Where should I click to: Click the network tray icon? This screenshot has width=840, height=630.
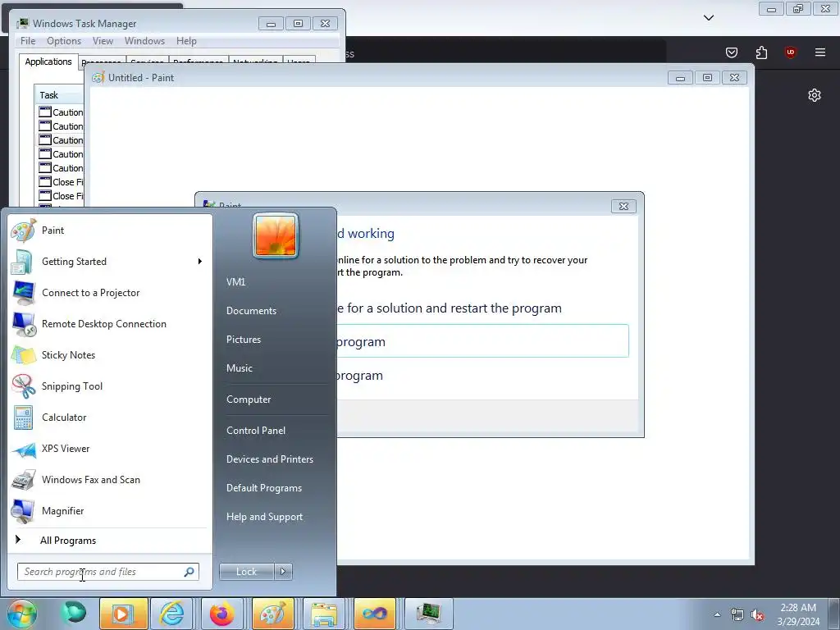coord(737,614)
